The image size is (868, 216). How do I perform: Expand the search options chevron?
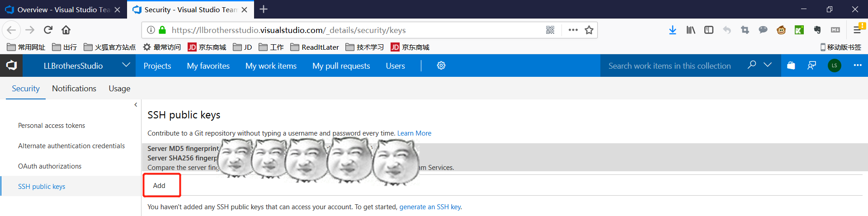(x=768, y=65)
